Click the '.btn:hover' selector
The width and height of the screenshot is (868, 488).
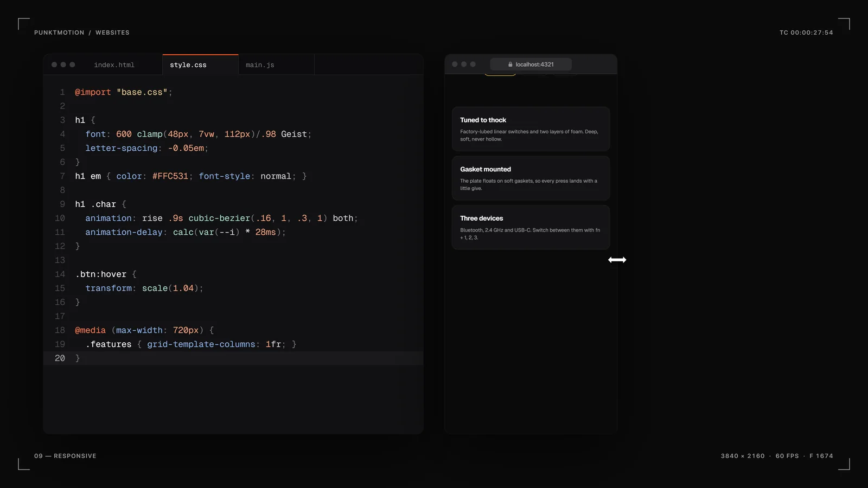[101, 274]
